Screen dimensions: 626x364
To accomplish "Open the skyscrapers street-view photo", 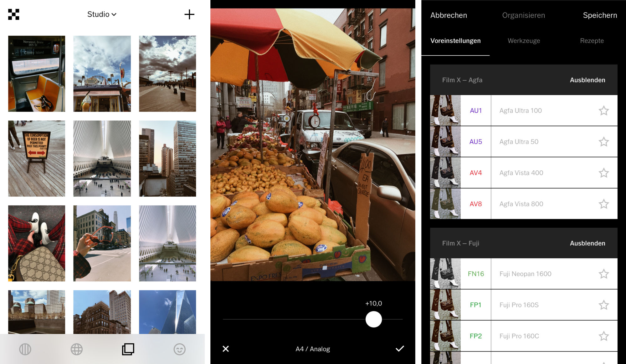I will (x=167, y=159).
